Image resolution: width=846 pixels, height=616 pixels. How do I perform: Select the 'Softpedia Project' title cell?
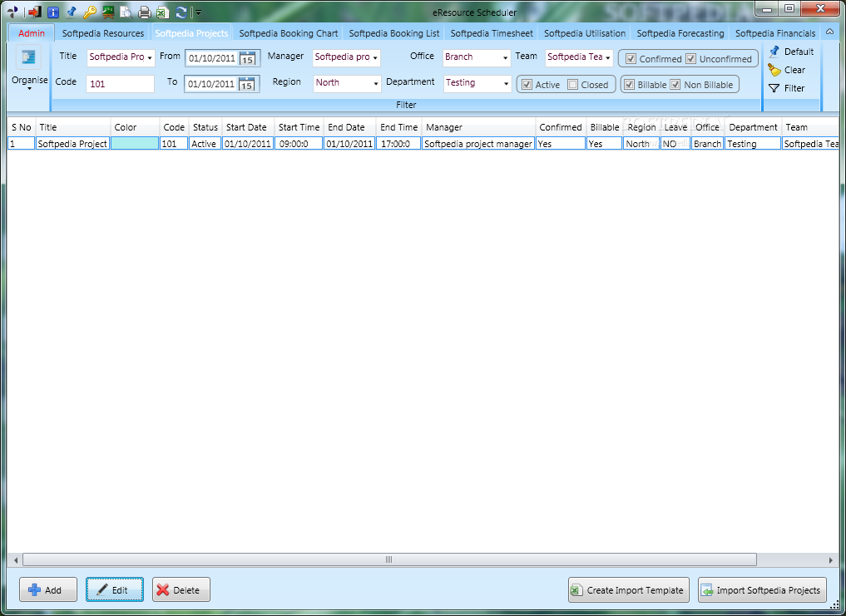pyautogui.click(x=72, y=144)
